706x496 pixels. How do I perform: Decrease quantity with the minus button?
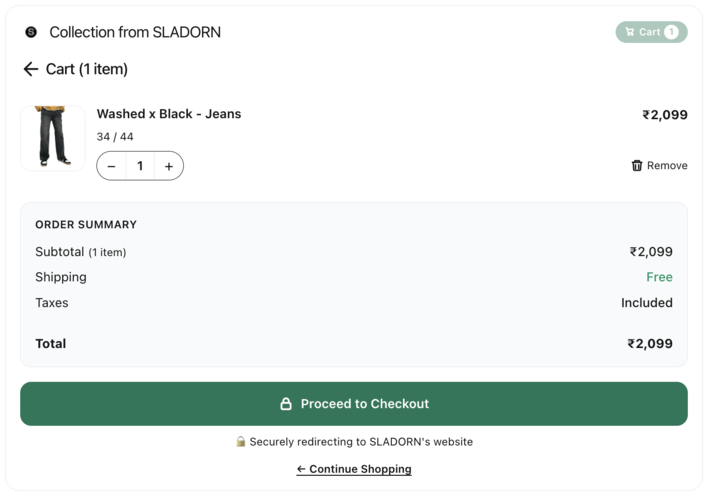[x=112, y=166]
